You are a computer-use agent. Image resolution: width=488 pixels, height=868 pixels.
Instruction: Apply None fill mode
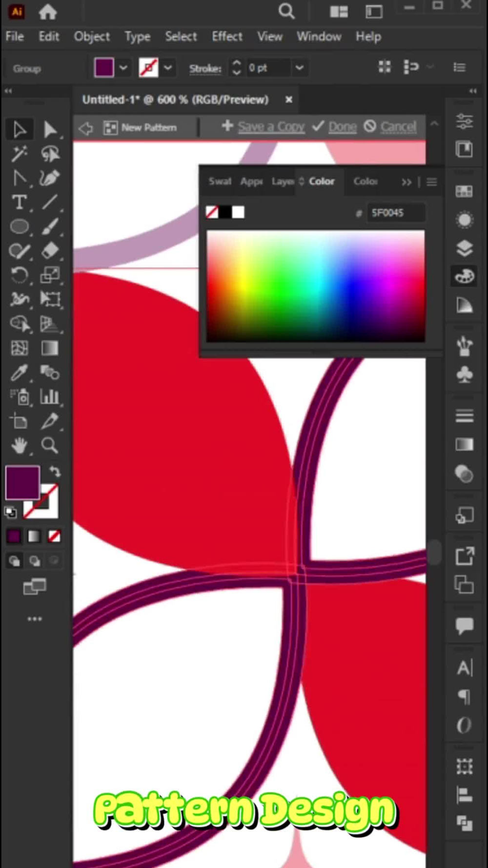(54, 537)
